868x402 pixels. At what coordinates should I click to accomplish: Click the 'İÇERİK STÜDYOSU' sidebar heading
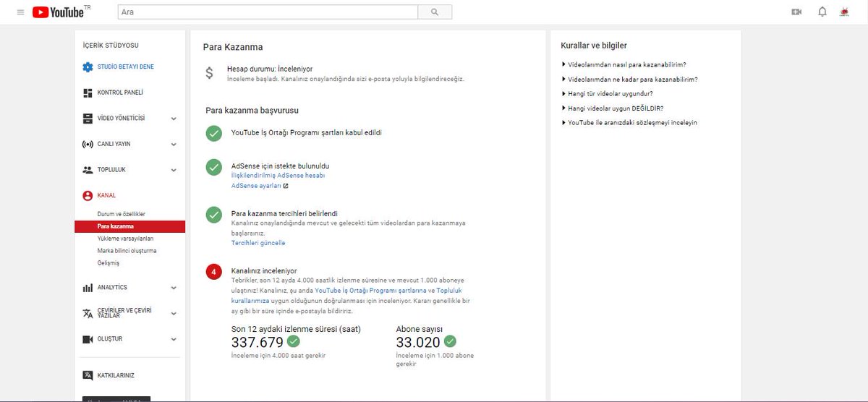[111, 46]
